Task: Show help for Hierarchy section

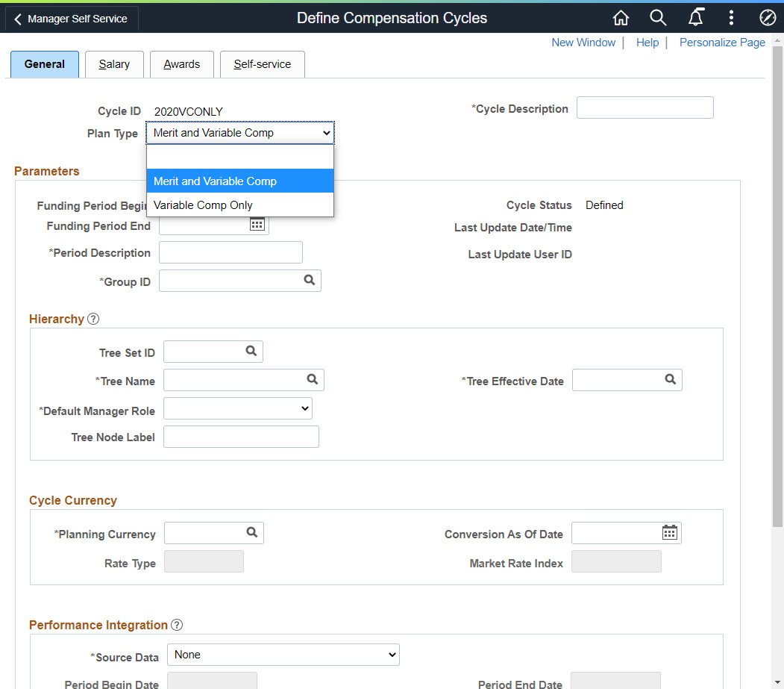Action: pyautogui.click(x=93, y=319)
